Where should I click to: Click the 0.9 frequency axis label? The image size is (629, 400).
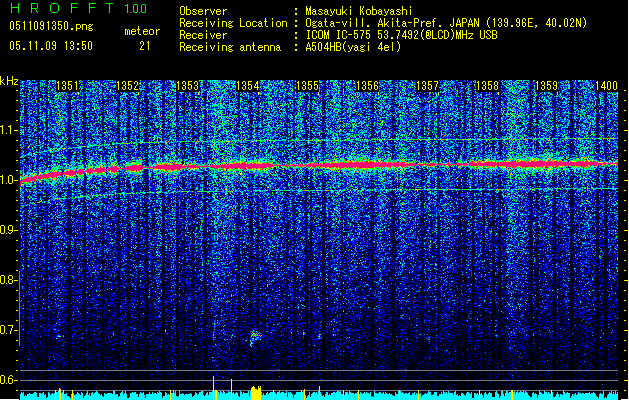(x=9, y=230)
